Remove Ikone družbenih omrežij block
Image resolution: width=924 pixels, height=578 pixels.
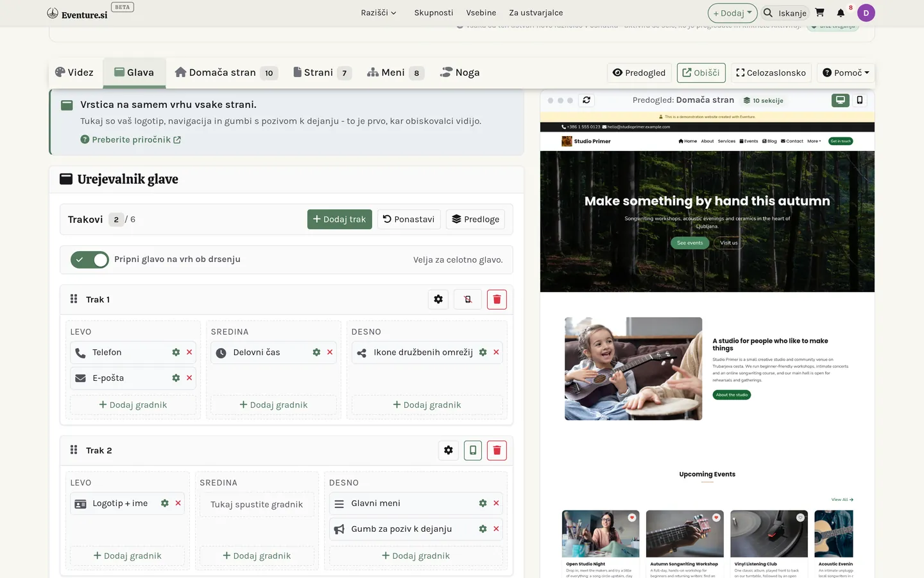[x=496, y=353]
